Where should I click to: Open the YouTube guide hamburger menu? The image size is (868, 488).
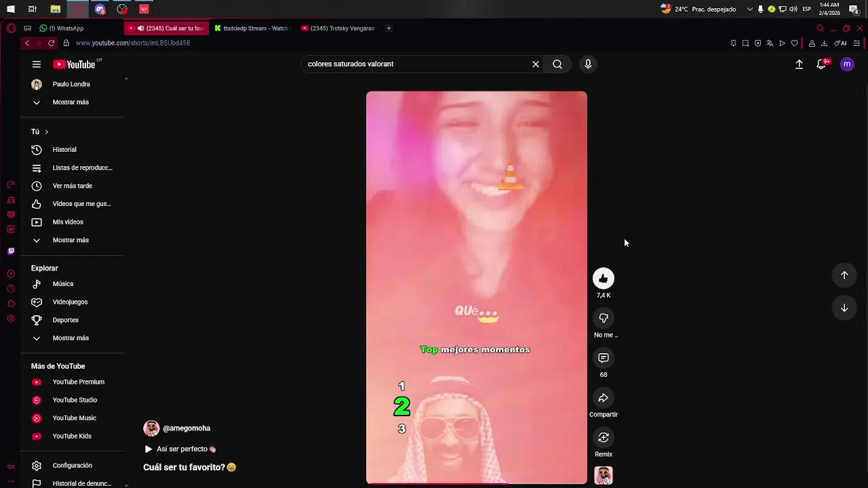pos(37,64)
